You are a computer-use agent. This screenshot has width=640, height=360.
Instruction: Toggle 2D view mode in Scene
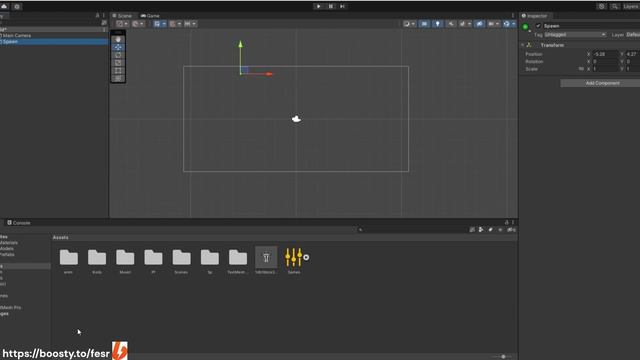pos(424,24)
